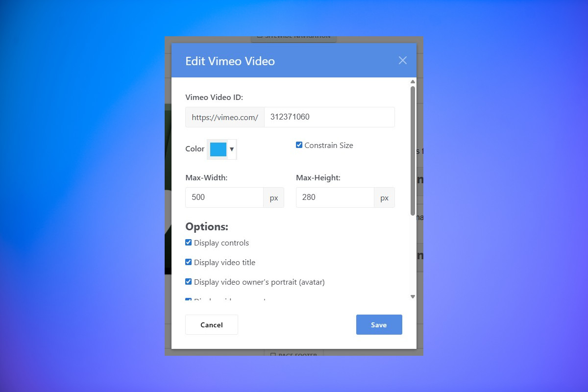Open the Color picker dropdown arrow

click(232, 149)
